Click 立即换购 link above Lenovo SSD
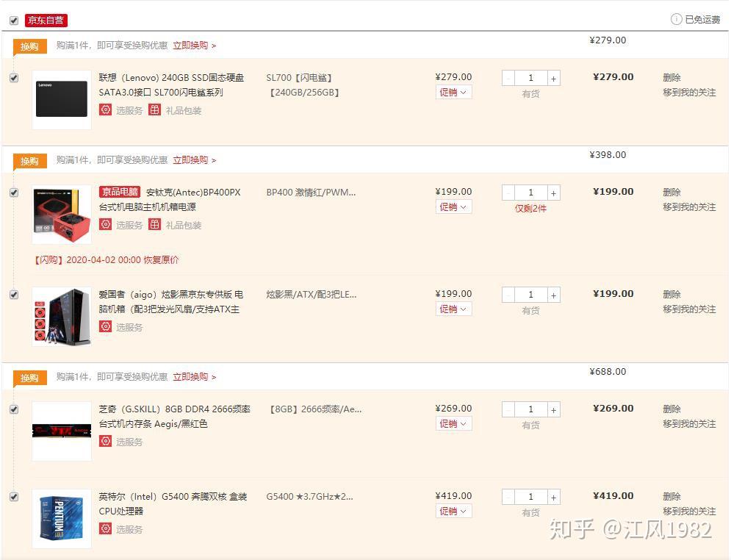The height and width of the screenshot is (560, 731). tap(195, 46)
